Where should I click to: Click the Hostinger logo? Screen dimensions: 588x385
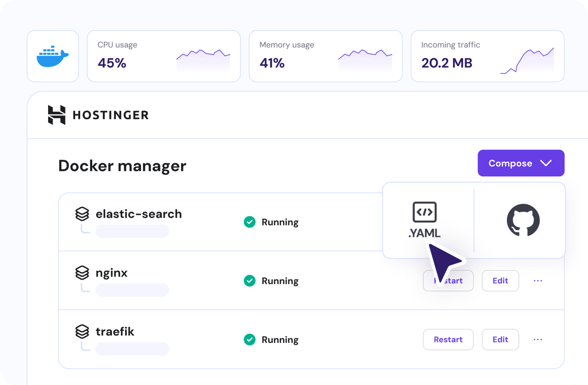pyautogui.click(x=98, y=115)
